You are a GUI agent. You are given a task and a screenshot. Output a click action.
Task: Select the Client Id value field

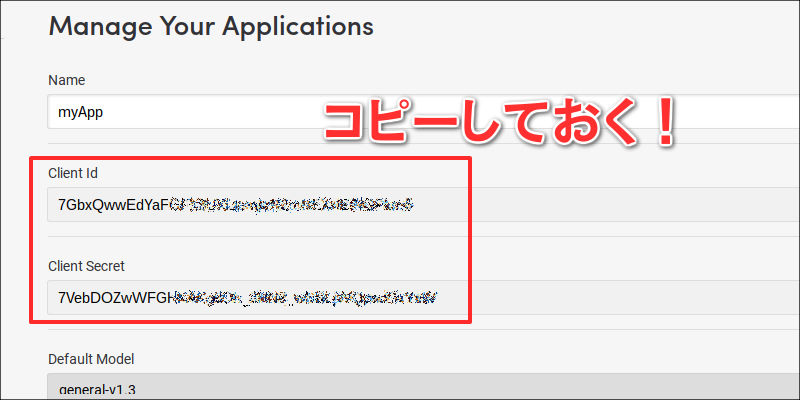click(423, 205)
